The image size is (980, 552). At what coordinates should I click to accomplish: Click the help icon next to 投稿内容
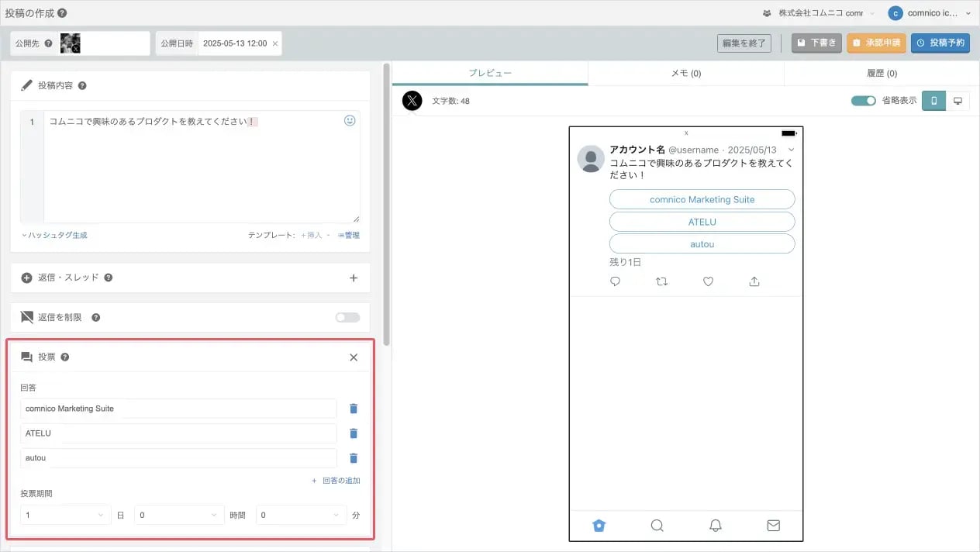tap(82, 85)
